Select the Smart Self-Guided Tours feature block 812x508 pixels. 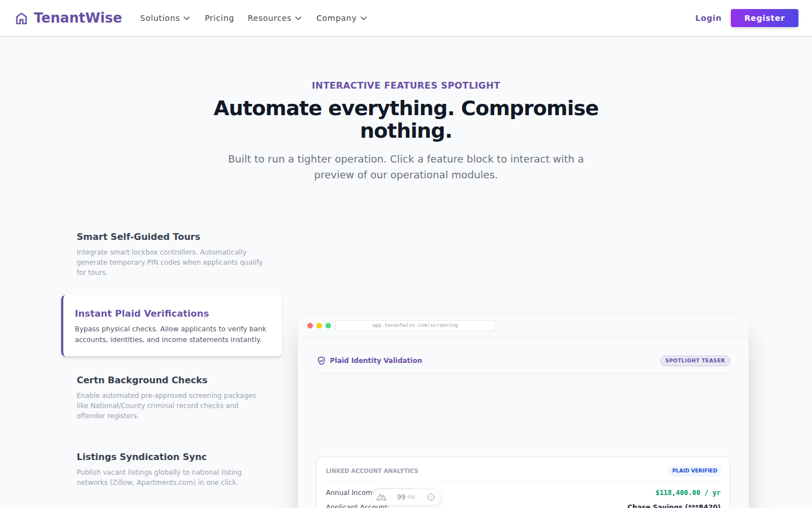pos(171,254)
